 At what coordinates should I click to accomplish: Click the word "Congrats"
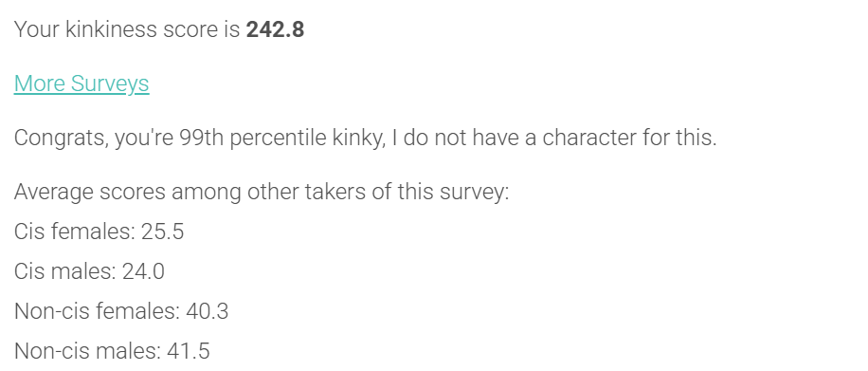[x=62, y=138]
